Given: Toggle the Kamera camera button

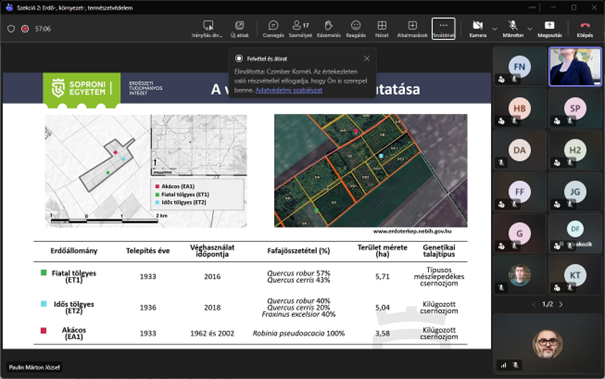Looking at the screenshot, I should pos(478,29).
